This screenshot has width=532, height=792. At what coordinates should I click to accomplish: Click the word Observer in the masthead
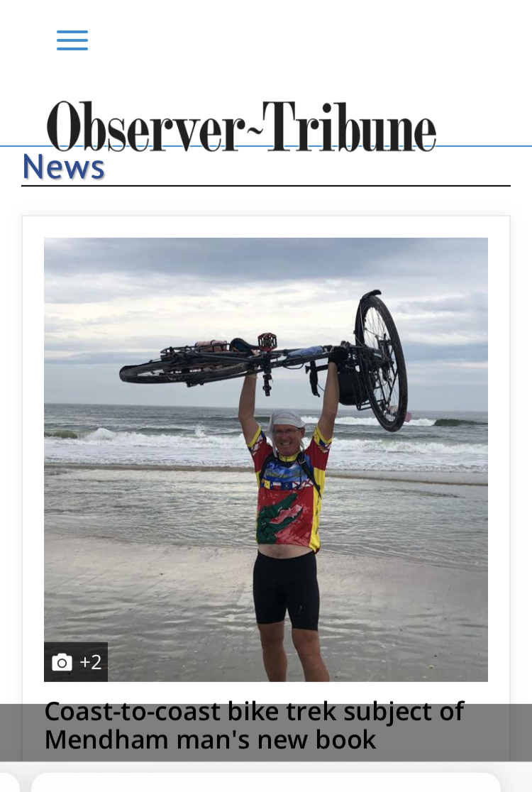142,126
